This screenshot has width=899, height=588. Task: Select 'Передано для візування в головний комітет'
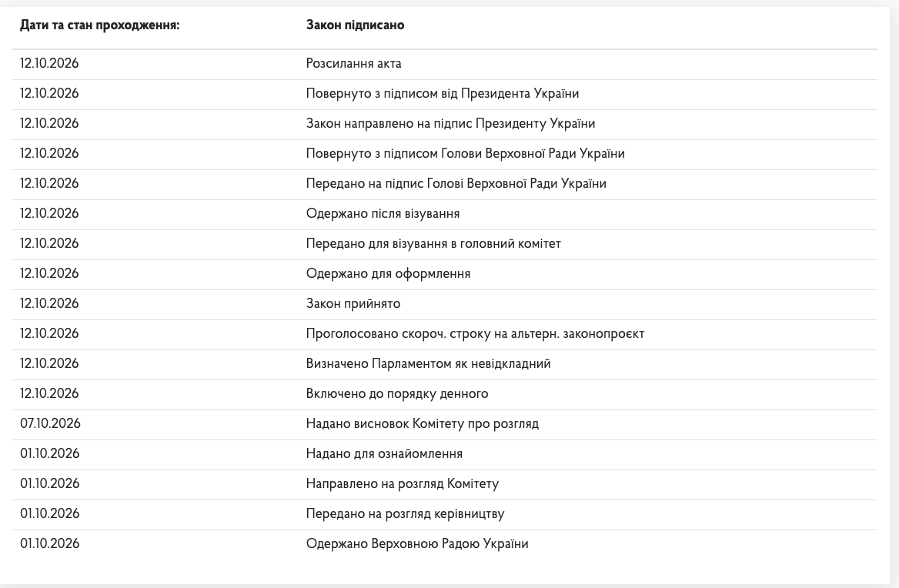point(433,243)
